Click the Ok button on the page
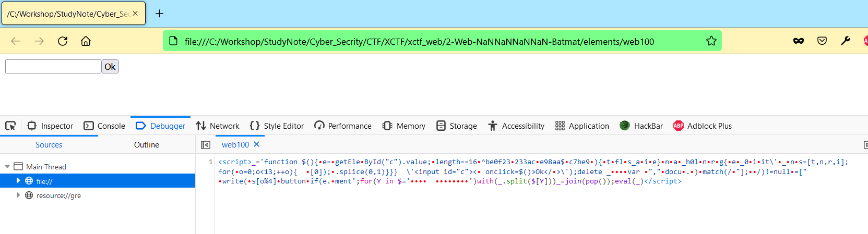Viewport: 868px width, 234px height. 110,67
